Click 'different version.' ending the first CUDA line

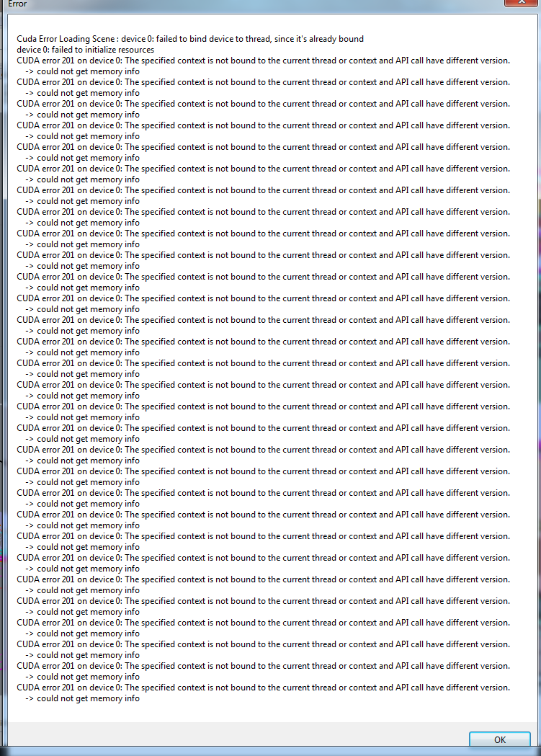click(x=478, y=61)
